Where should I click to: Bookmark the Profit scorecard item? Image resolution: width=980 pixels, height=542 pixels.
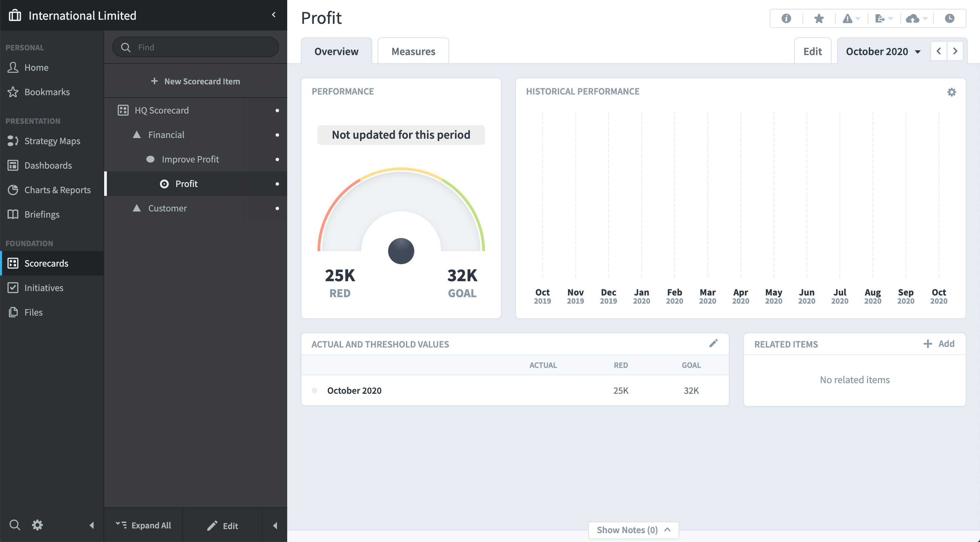coord(819,18)
